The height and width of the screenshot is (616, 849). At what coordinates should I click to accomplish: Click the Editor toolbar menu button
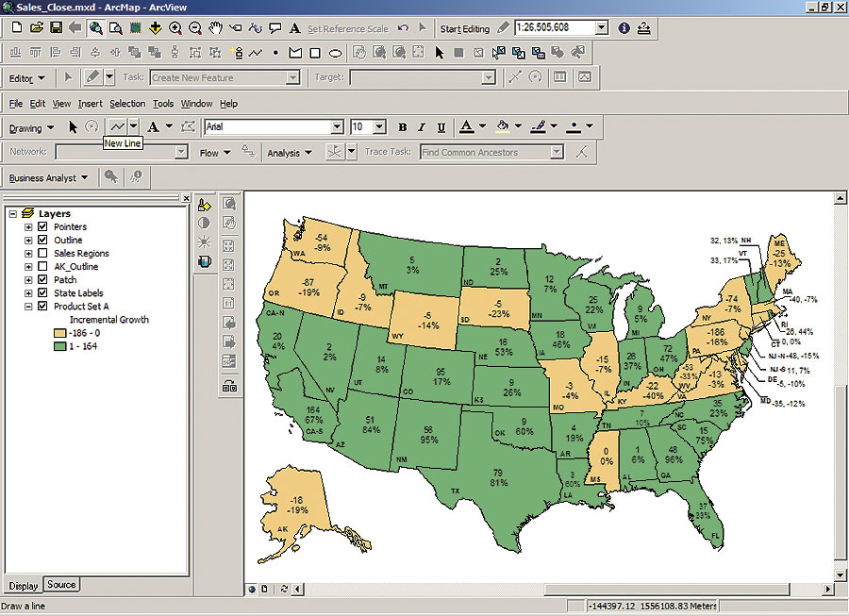point(25,78)
